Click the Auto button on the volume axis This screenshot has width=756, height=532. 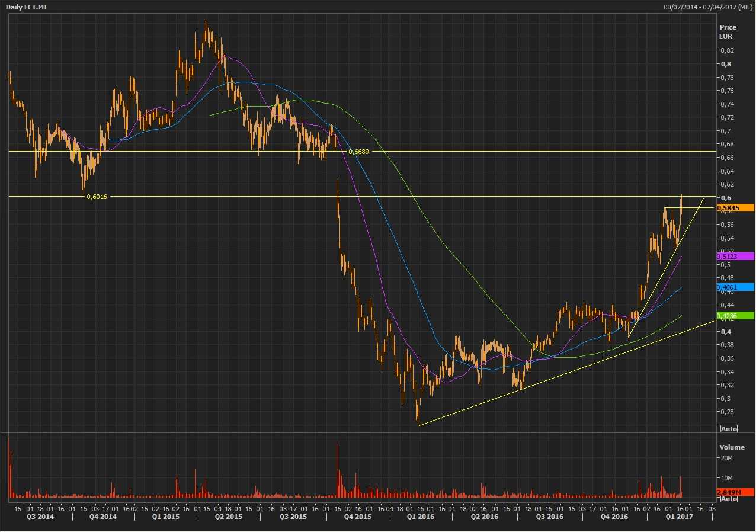pos(729,499)
